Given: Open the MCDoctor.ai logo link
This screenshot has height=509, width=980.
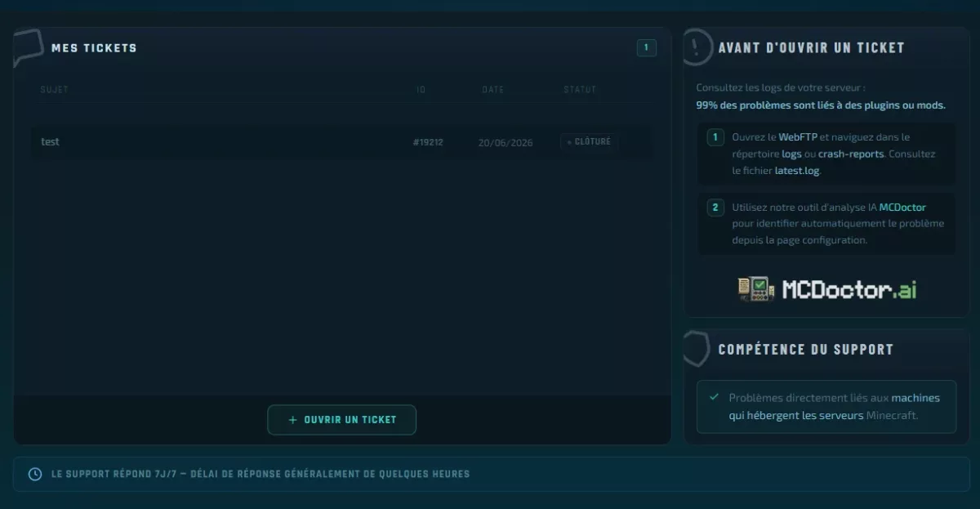Looking at the screenshot, I should click(827, 289).
